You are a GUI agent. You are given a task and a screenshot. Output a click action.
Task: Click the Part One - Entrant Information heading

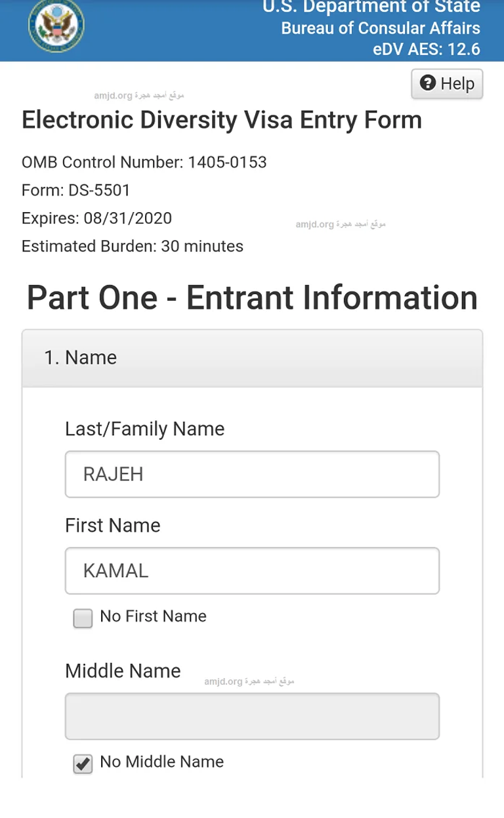tap(252, 297)
